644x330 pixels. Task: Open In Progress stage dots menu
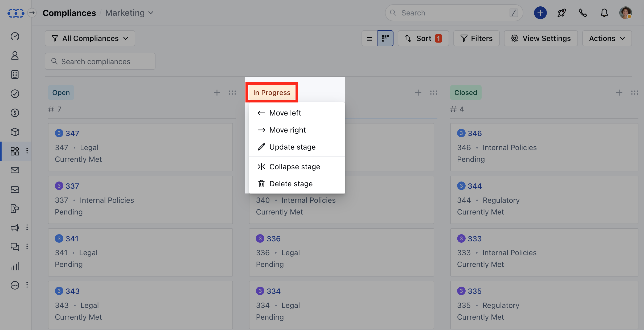pos(434,93)
